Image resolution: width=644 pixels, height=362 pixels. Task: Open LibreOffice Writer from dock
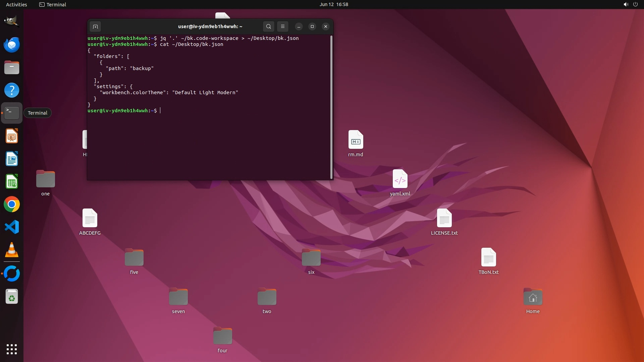pyautogui.click(x=12, y=159)
